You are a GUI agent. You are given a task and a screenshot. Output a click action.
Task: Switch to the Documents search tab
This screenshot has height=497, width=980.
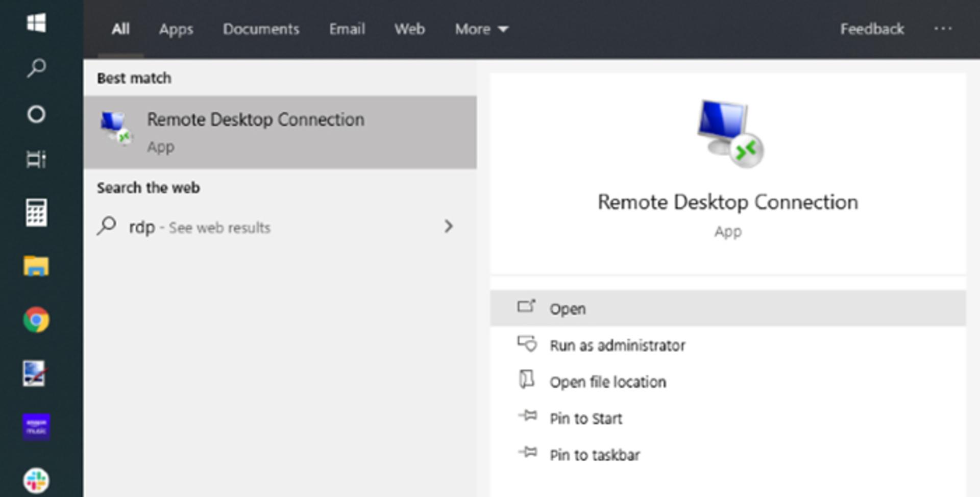(261, 29)
